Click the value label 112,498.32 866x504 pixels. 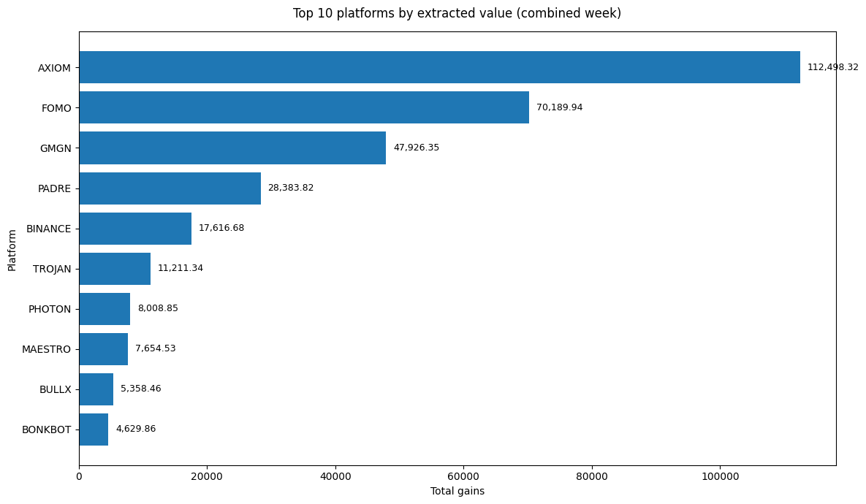point(833,67)
